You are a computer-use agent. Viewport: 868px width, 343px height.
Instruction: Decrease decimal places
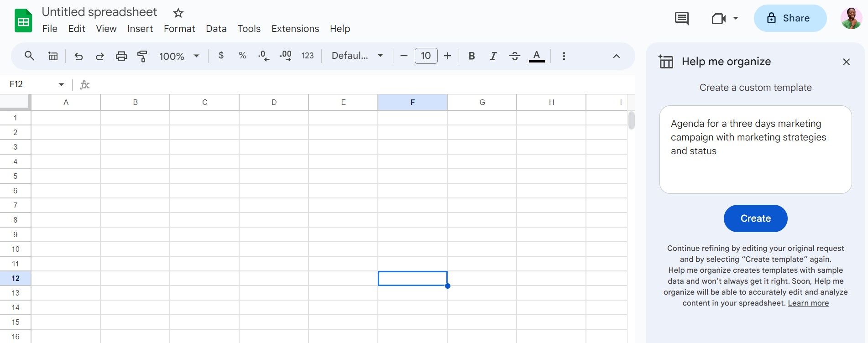tap(264, 56)
